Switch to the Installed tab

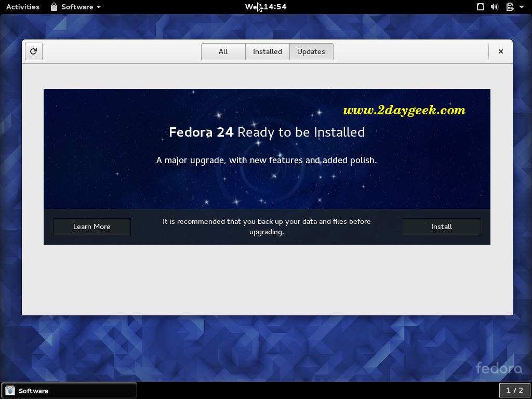tap(267, 51)
